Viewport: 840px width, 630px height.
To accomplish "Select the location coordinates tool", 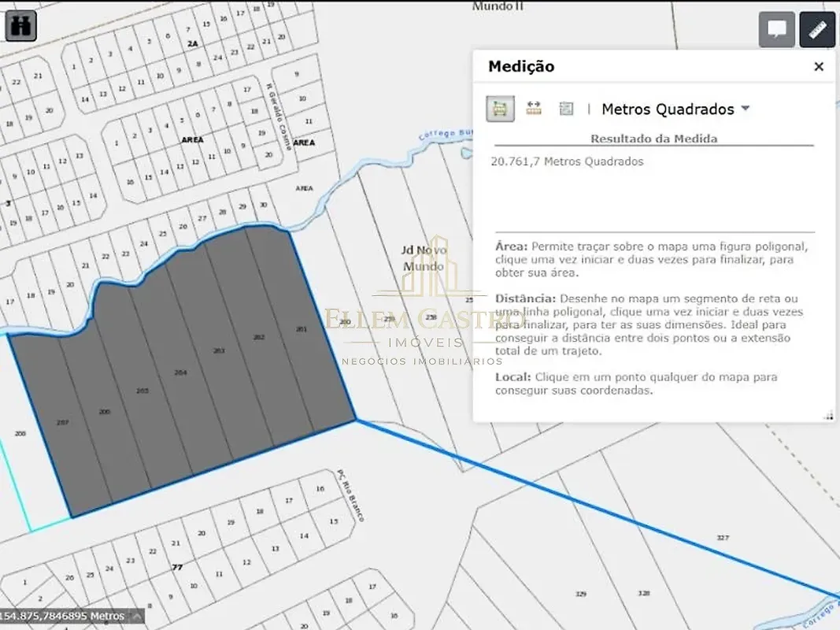I will pyautogui.click(x=566, y=109).
